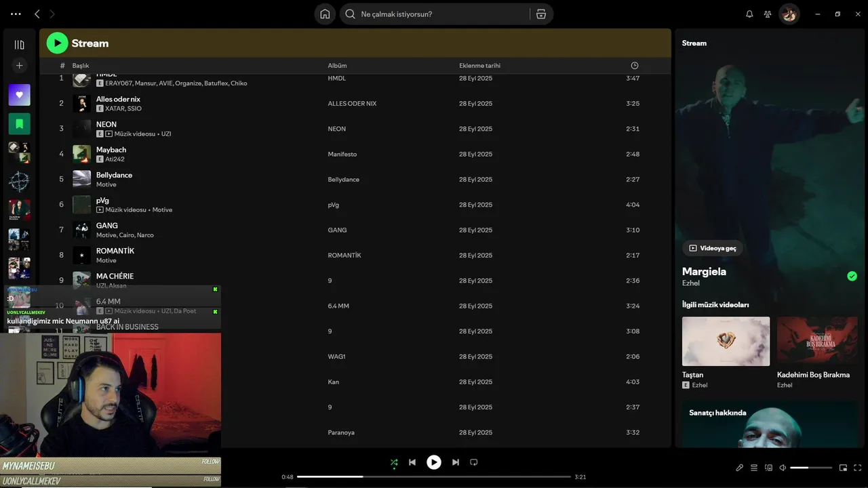Toggle shuffle mode
Screen dimensions: 868x488
click(x=394, y=462)
